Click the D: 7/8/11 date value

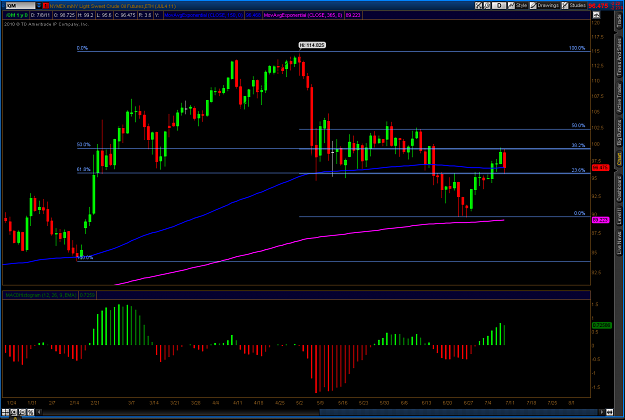[x=40, y=15]
